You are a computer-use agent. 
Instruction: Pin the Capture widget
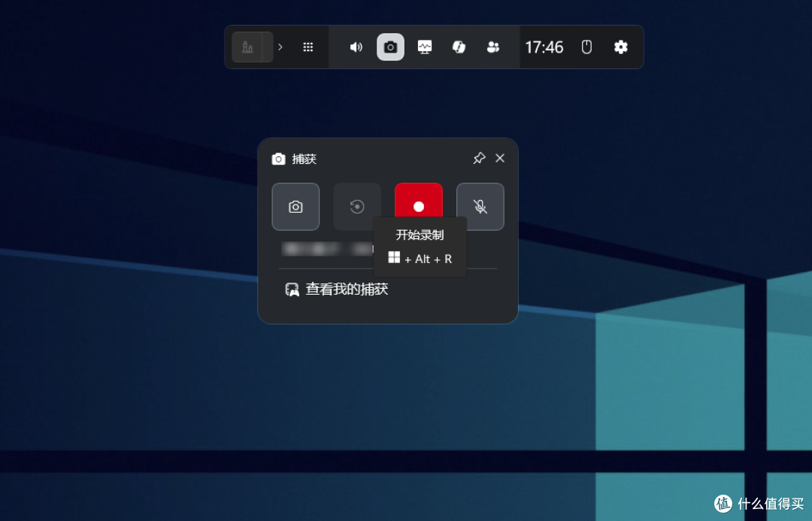click(479, 158)
